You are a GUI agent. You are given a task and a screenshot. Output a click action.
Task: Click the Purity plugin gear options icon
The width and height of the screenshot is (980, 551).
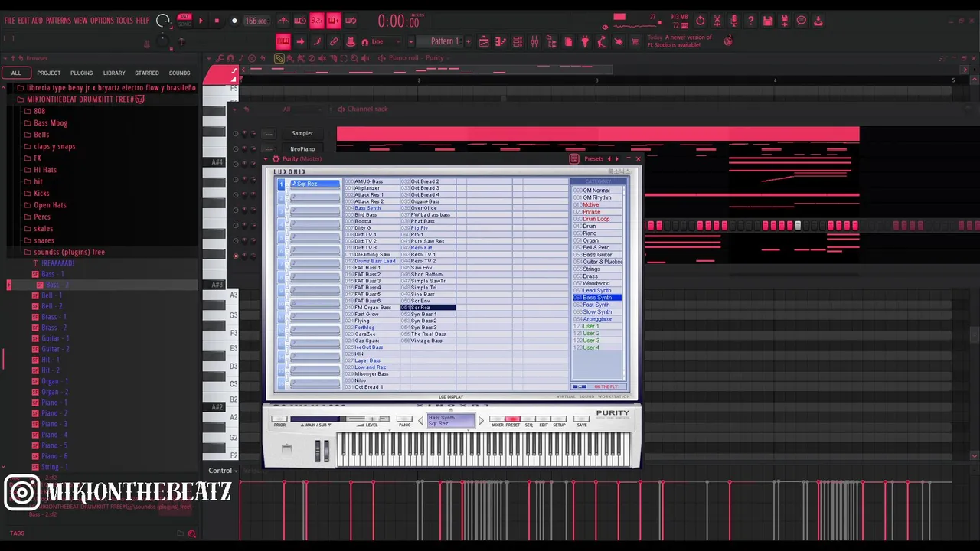point(275,158)
